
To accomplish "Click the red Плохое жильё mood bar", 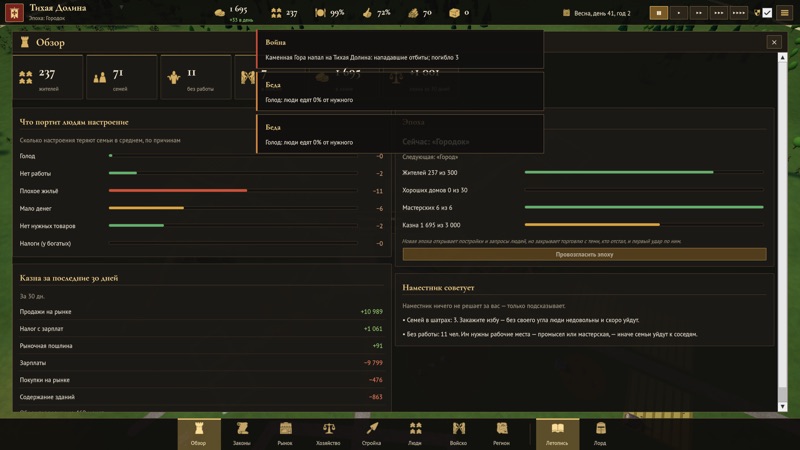I will coord(178,190).
